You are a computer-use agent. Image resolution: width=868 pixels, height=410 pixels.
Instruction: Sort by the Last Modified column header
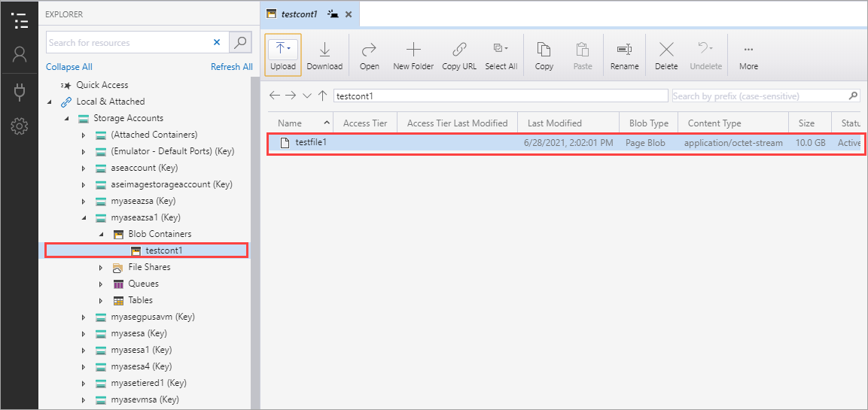568,123
